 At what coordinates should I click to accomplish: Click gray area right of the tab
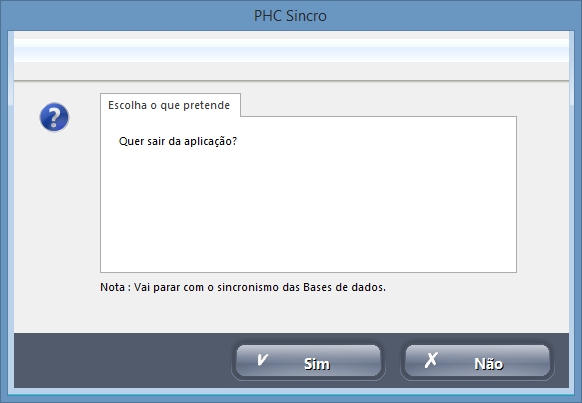point(379,105)
